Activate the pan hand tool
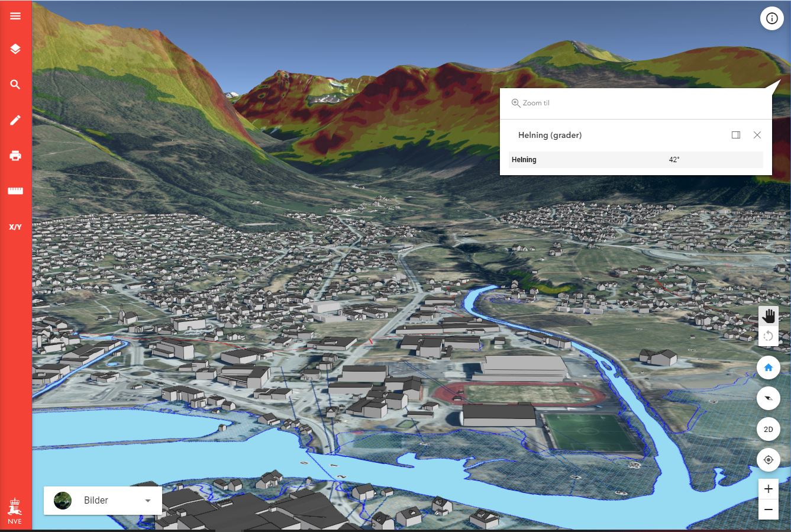 tap(768, 316)
